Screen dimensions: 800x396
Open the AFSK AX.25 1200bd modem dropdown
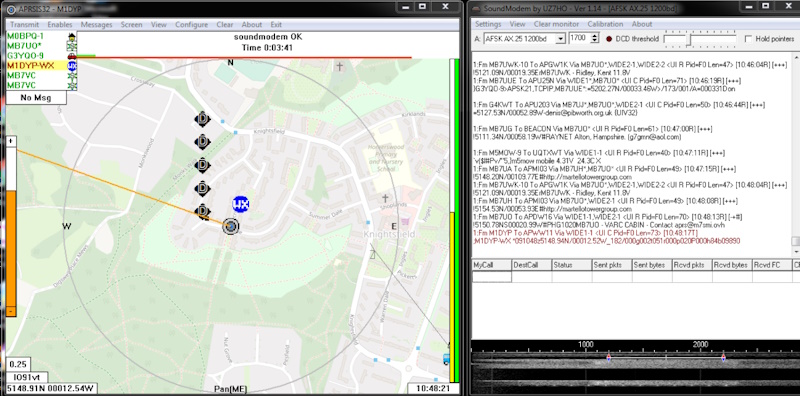click(x=560, y=39)
